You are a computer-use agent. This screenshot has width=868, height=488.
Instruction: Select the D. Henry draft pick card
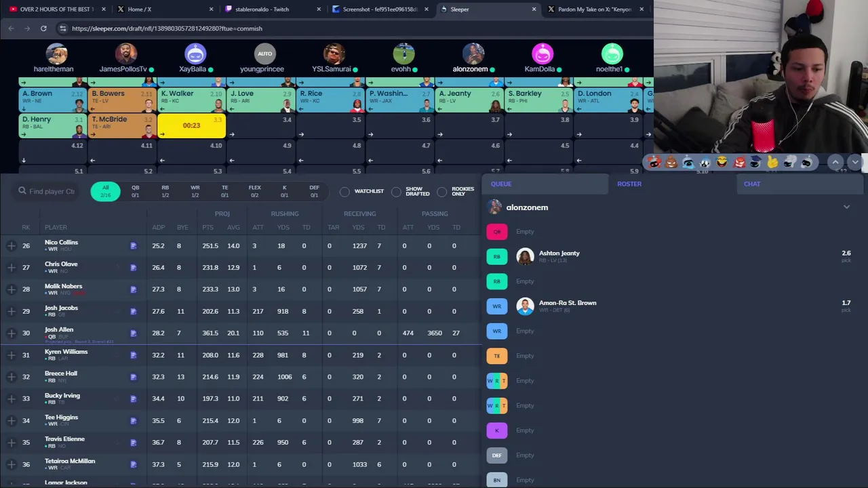54,125
